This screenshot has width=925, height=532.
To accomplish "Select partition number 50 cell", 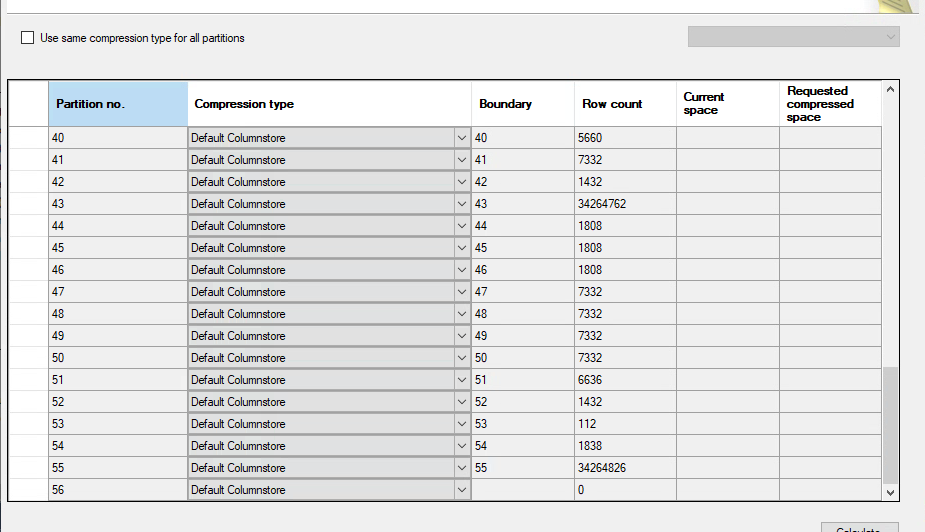I will (117, 358).
